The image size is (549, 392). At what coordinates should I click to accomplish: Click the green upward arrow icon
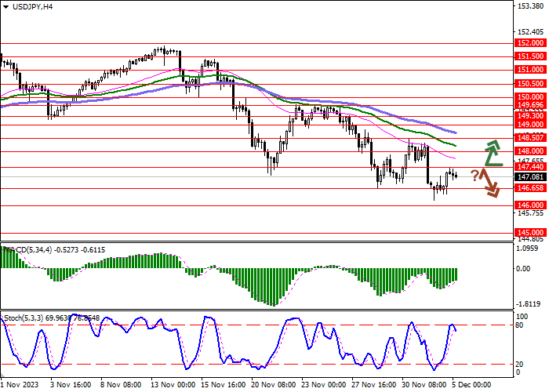click(493, 153)
